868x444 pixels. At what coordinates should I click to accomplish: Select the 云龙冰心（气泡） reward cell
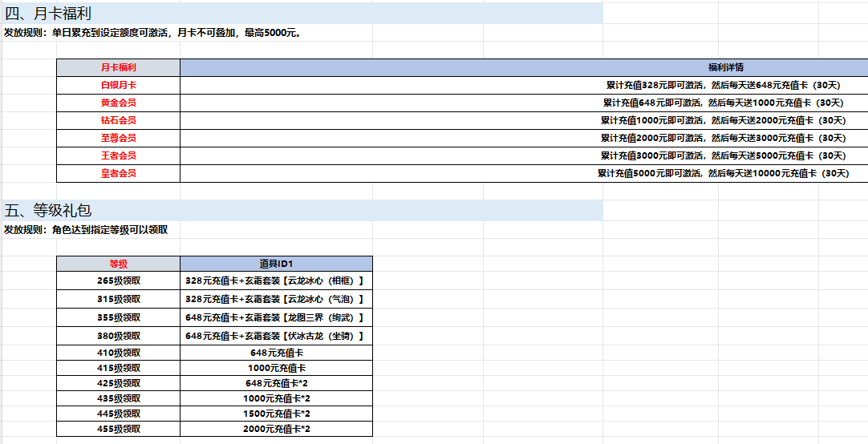276,299
